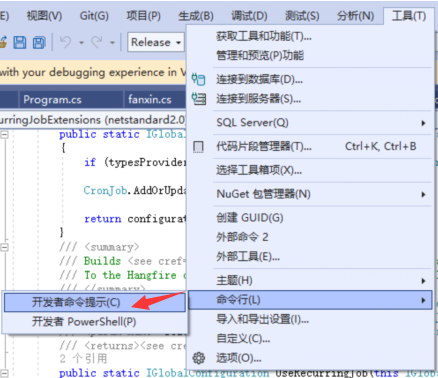Viewport: 438px width, 378px height.
Task: Choose 自定义(C)... menu entry
Action: point(243,339)
